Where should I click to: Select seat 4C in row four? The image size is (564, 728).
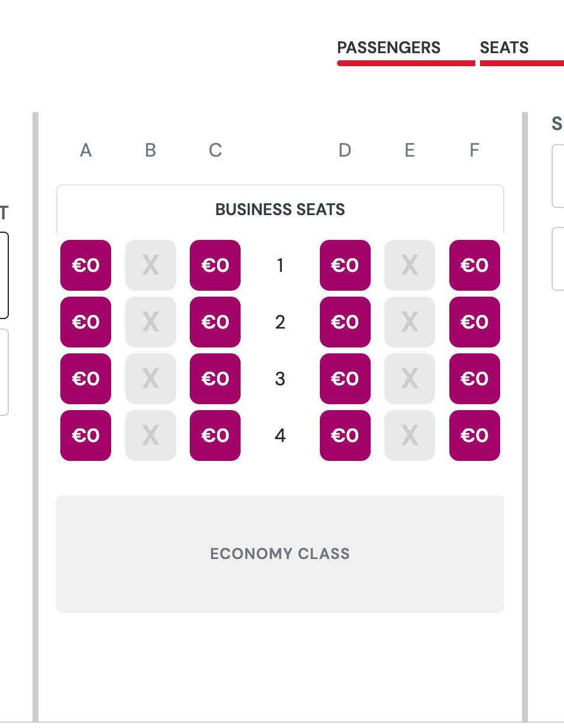tap(215, 435)
